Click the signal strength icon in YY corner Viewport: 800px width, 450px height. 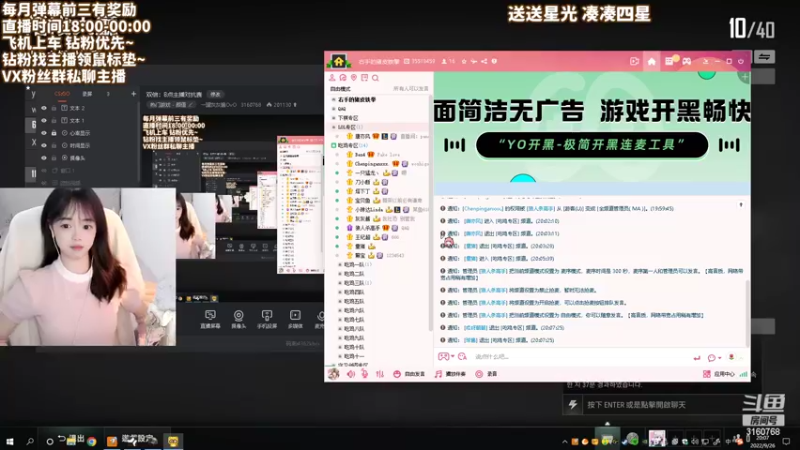(x=743, y=374)
